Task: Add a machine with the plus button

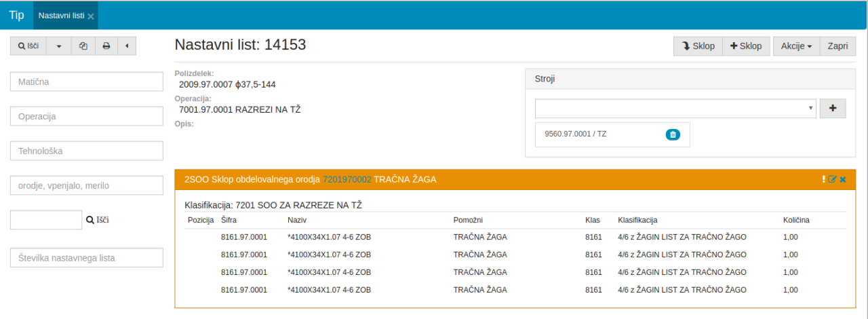Action: tap(833, 109)
